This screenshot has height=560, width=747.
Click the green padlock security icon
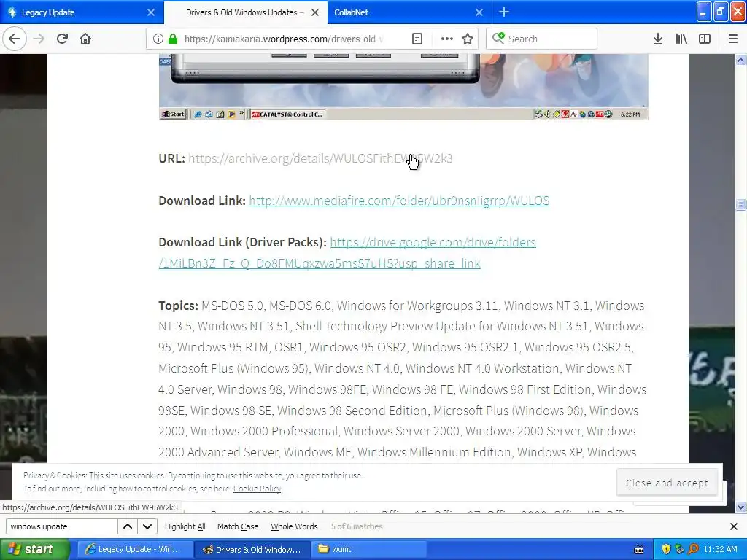173,39
